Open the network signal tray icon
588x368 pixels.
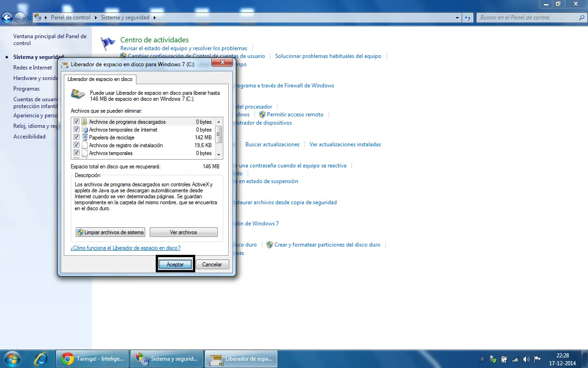click(x=515, y=359)
